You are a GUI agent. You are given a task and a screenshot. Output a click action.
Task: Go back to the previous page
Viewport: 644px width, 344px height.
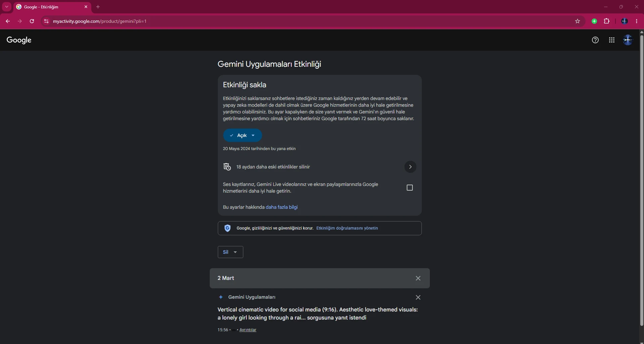tap(8, 21)
